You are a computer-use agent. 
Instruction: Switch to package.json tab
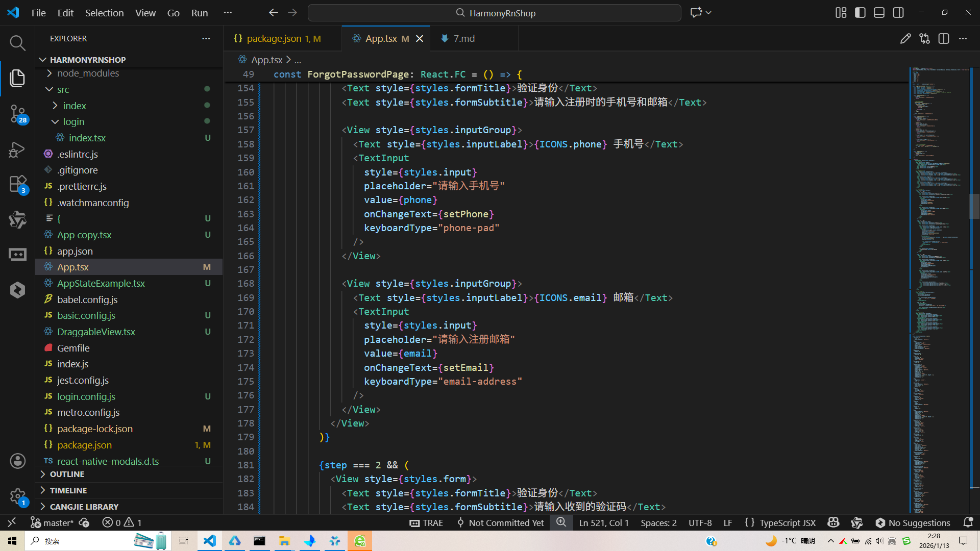pyautogui.click(x=274, y=39)
